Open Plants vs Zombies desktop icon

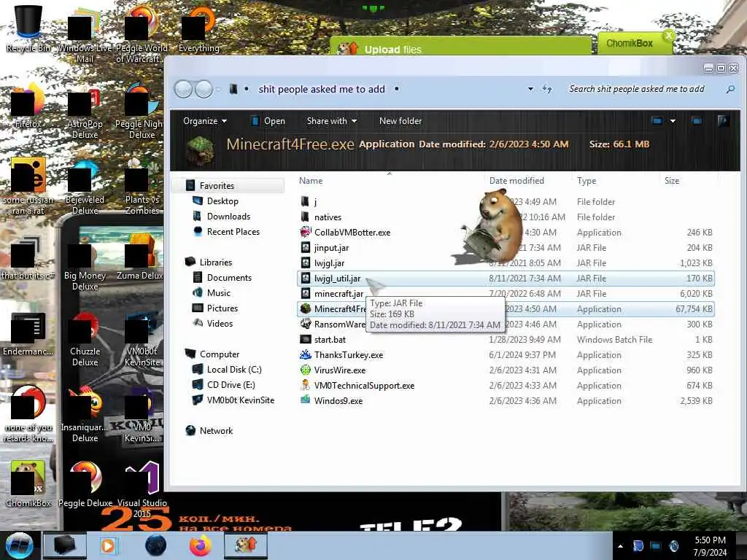tap(142, 186)
